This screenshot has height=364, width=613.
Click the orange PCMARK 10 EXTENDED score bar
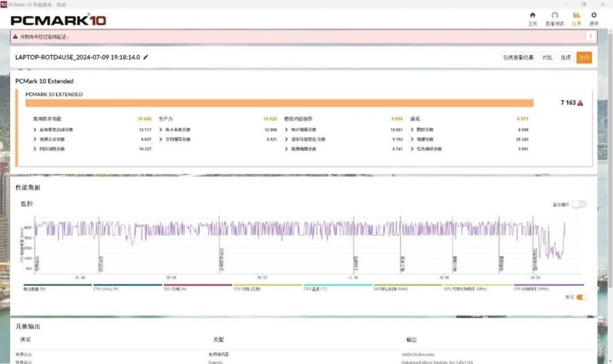click(x=279, y=103)
